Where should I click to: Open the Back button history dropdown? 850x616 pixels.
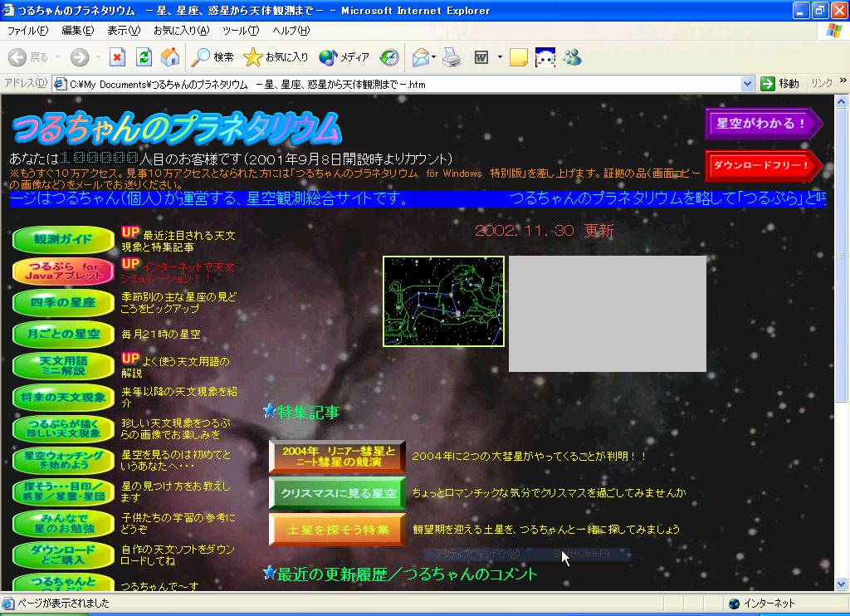58,57
